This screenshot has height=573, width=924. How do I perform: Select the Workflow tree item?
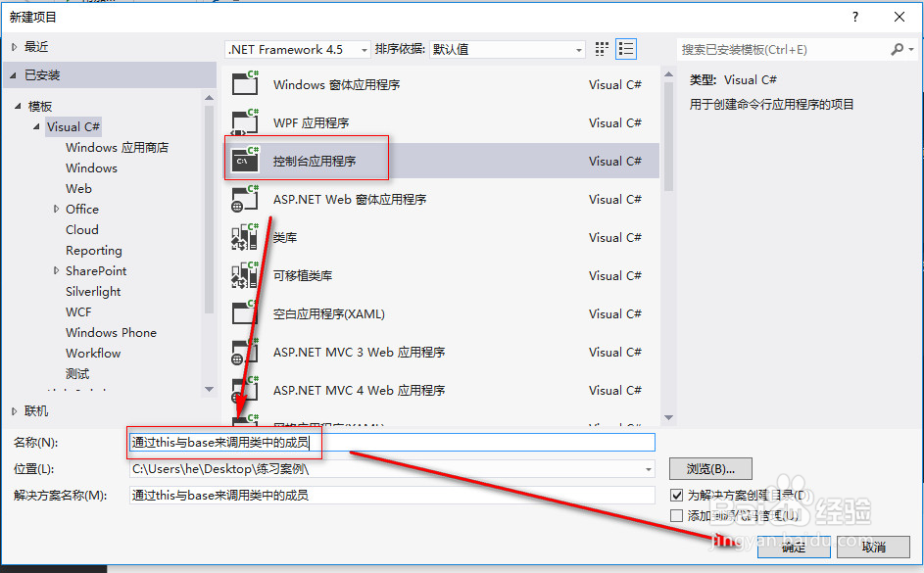click(x=93, y=354)
